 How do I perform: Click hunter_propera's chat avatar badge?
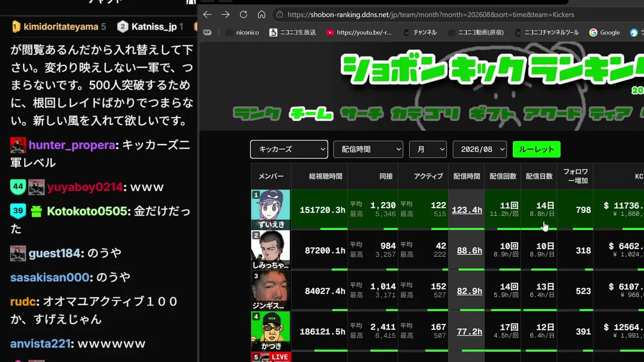(18, 145)
